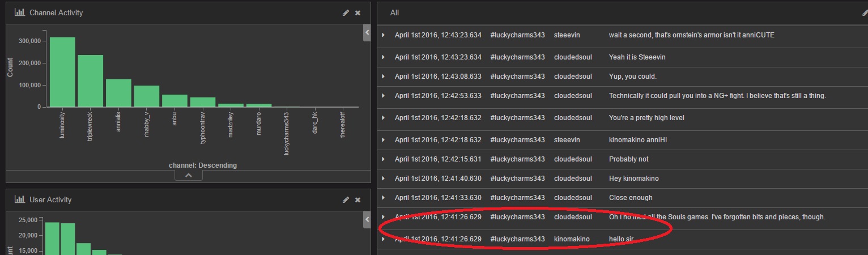Image resolution: width=868 pixels, height=255 pixels.
Task: Remove the User Activity panel
Action: click(358, 199)
